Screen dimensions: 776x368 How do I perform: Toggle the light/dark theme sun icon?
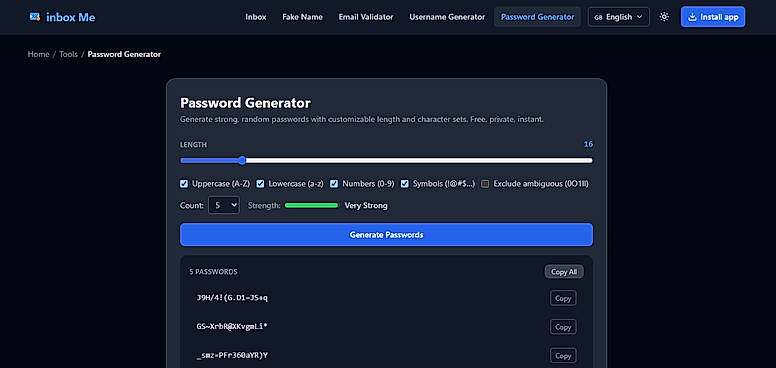click(664, 17)
